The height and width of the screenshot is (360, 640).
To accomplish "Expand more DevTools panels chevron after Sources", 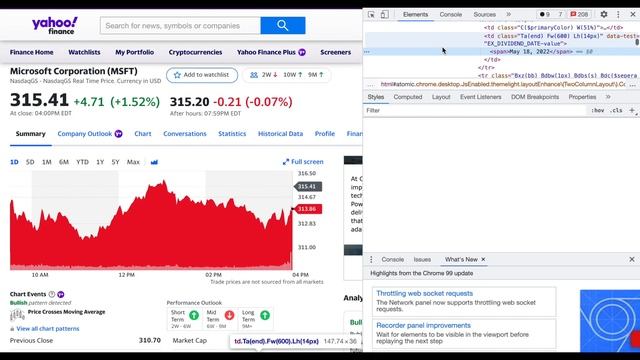I will (509, 14).
